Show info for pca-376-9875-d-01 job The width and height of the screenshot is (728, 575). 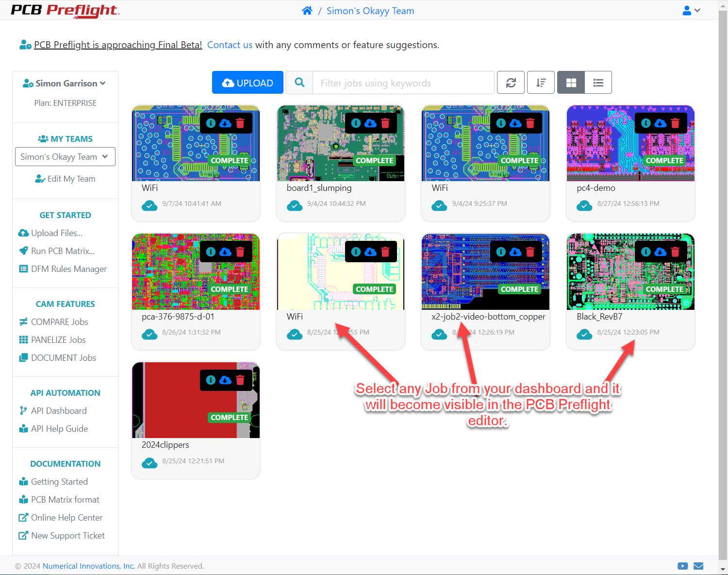[211, 252]
